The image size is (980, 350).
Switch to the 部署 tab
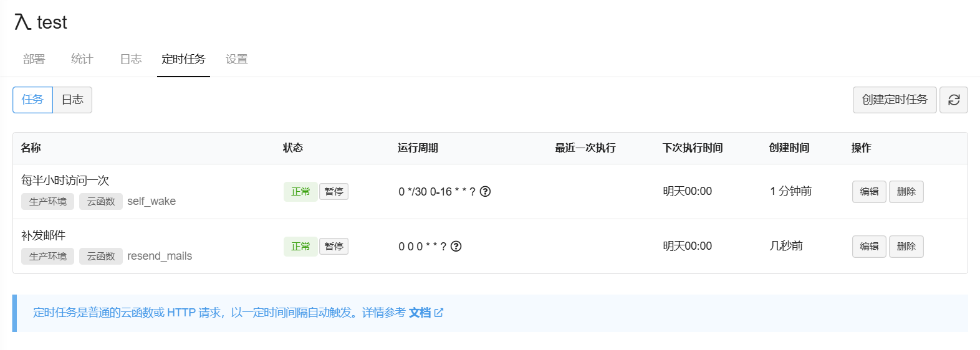point(34,59)
